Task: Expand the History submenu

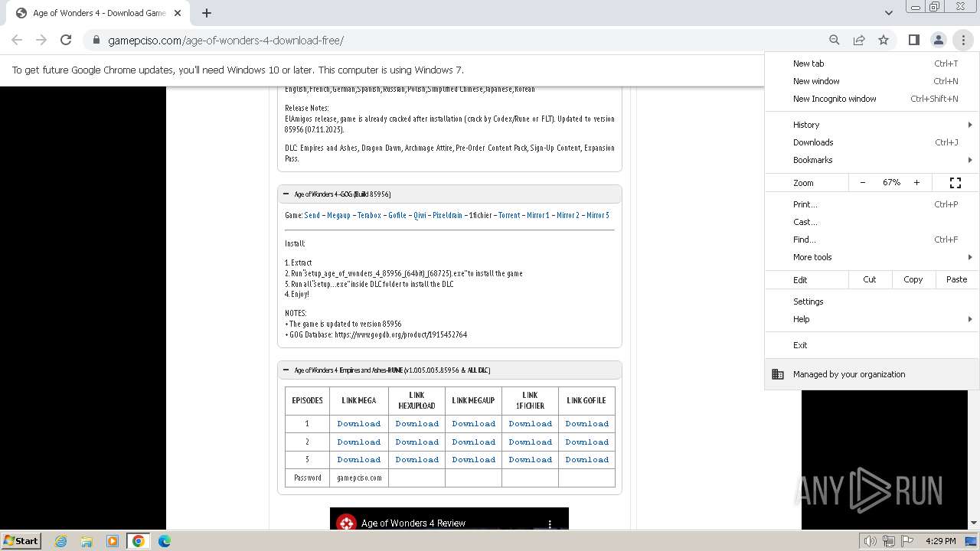Action: pos(872,125)
